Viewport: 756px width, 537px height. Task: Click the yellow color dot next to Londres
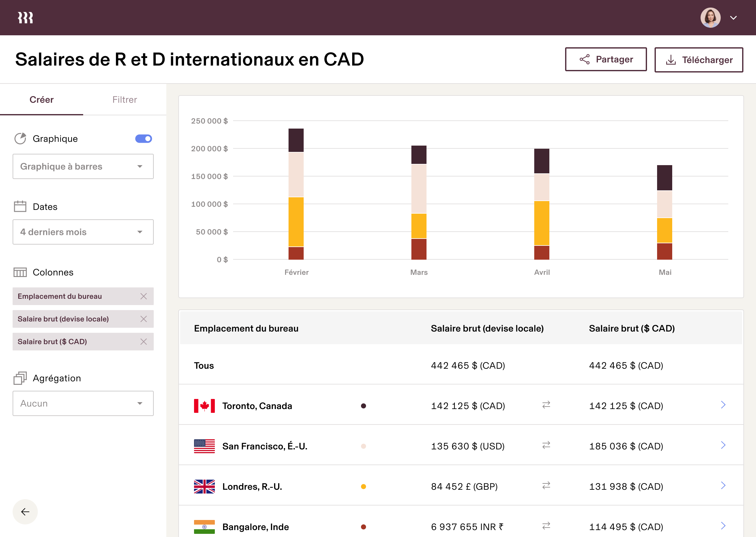364,486
